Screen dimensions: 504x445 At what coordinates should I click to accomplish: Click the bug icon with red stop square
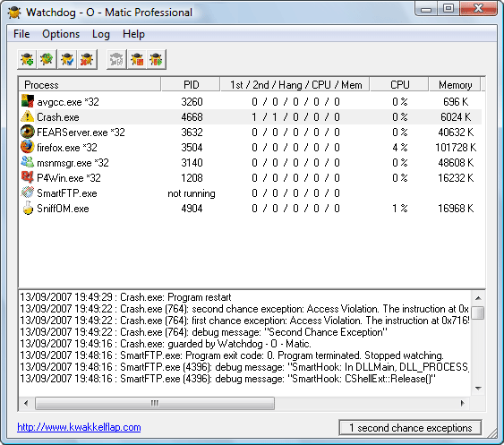coord(137,59)
